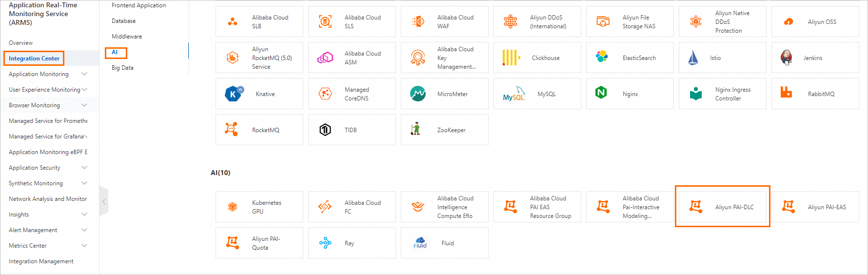Click the Istio sail icon
Viewport: 868px width, 275px height.
693,58
